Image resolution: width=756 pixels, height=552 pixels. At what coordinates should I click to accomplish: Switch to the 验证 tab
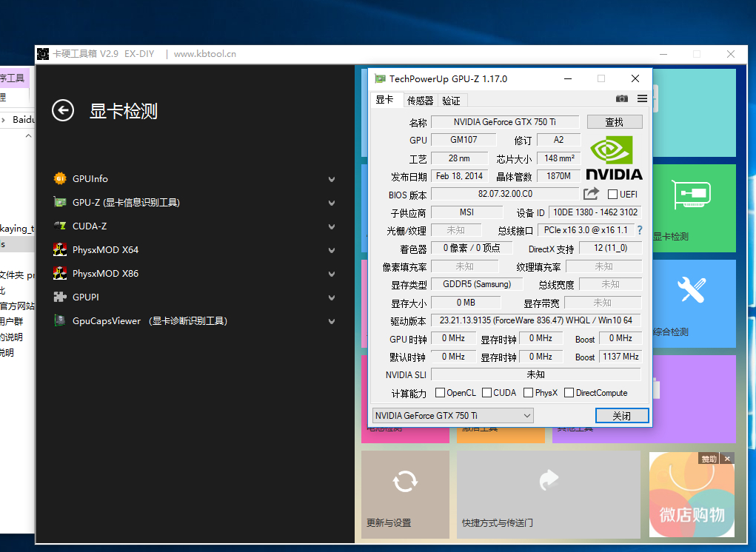451,100
